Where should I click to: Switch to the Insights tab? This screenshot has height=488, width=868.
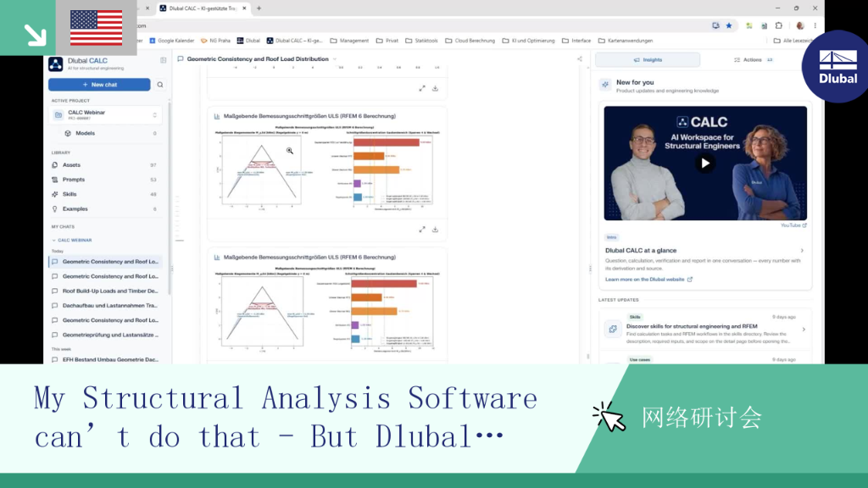648,60
